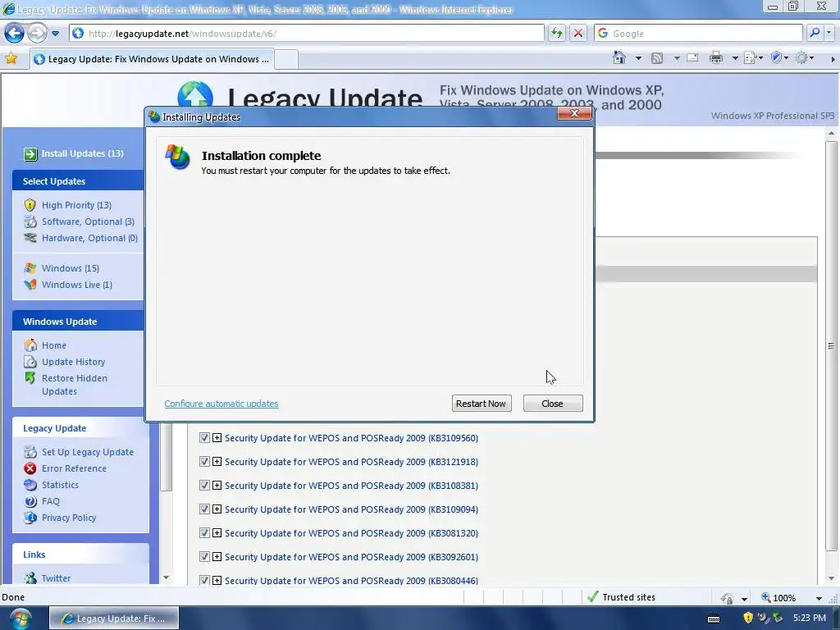Viewport: 840px width, 630px height.
Task: Open KB3109560 security update link
Action: 351,438
